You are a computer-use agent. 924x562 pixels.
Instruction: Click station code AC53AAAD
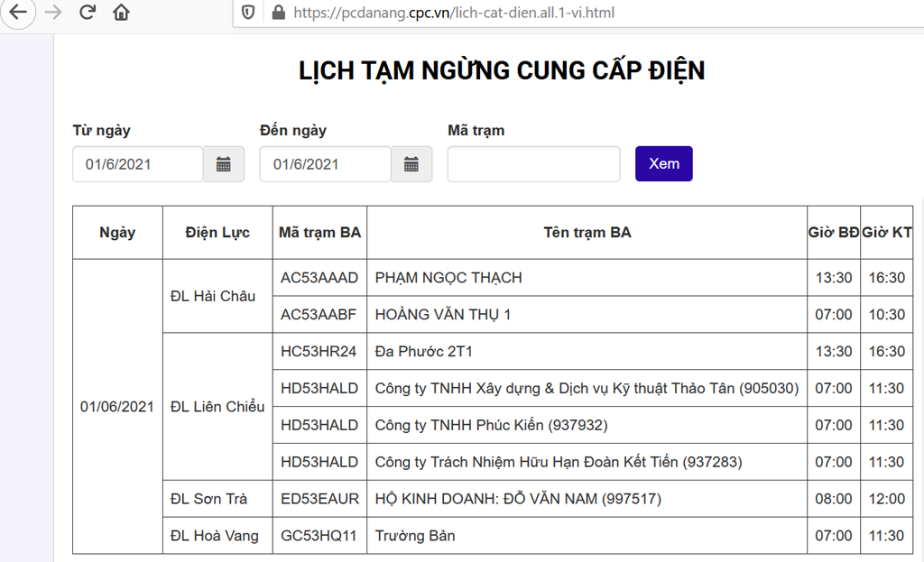pos(319,278)
